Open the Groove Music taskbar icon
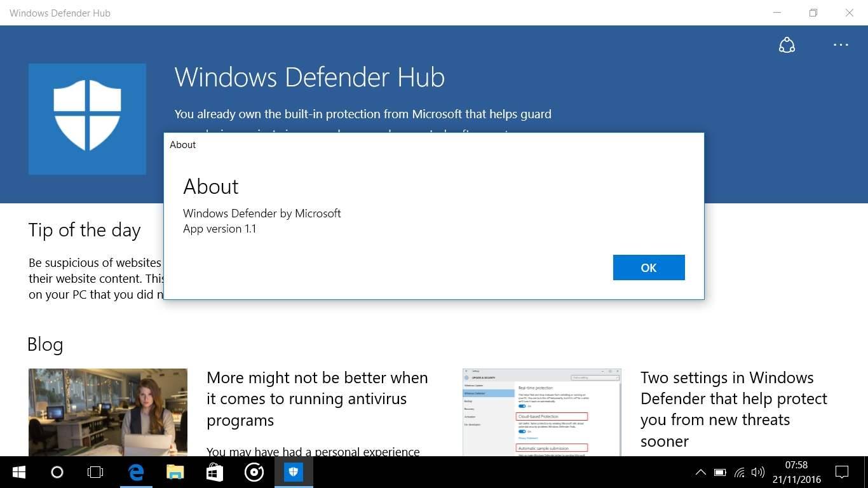Screen dimensions: 868x488 (254, 472)
